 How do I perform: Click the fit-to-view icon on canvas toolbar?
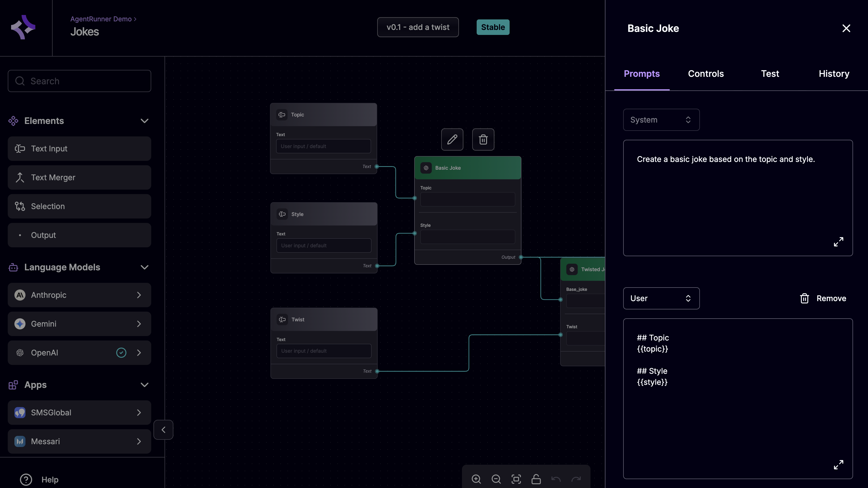[516, 479]
